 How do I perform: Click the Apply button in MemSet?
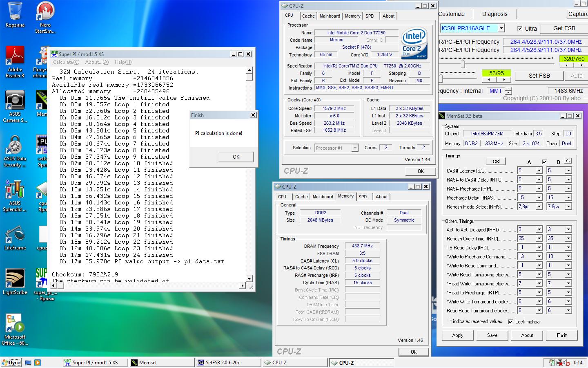458,335
